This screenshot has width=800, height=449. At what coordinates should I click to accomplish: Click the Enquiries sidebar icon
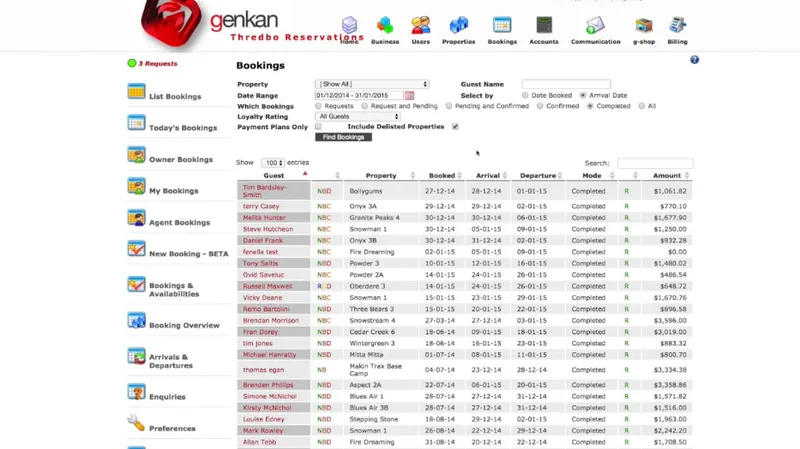tap(136, 392)
